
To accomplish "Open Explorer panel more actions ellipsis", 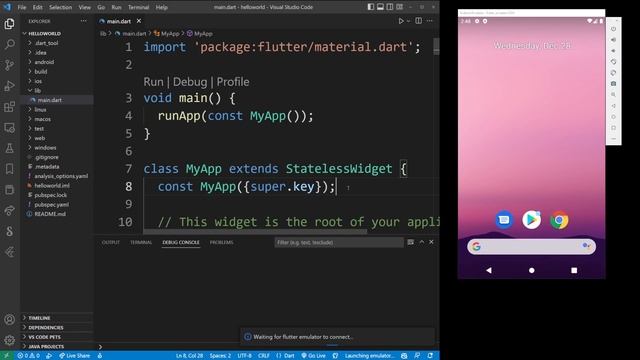I will [83, 21].
